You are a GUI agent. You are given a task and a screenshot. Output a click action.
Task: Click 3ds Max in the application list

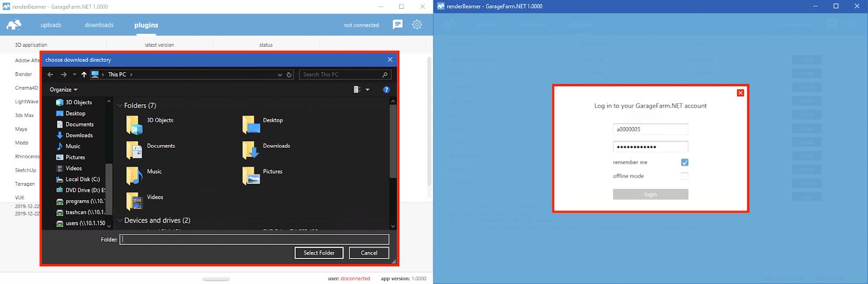point(24,115)
